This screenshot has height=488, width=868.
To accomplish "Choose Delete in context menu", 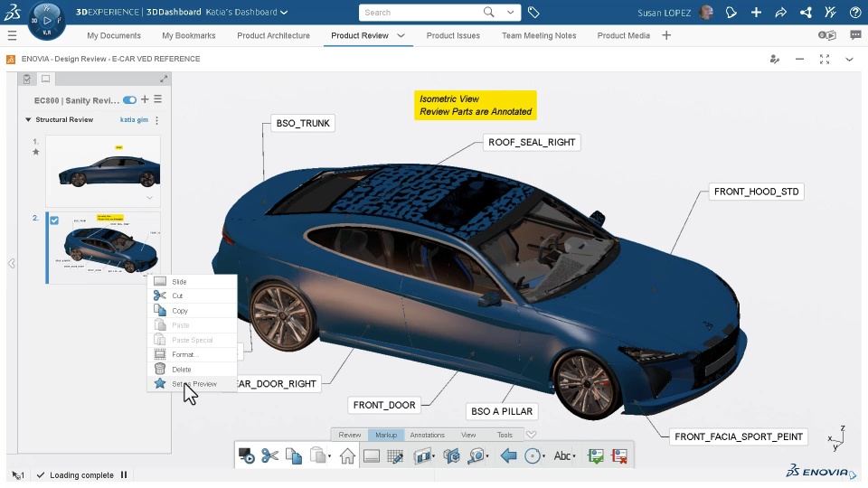I will (192, 369).
